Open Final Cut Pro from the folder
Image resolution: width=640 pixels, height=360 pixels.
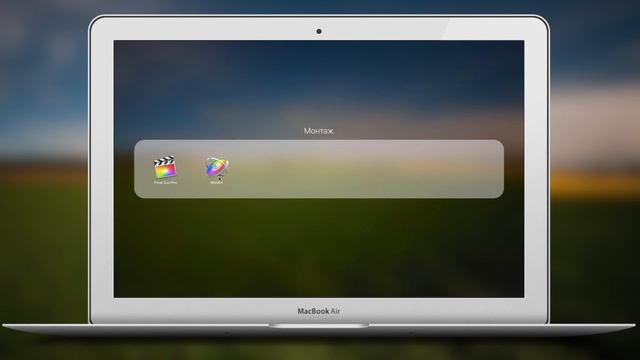pos(165,167)
